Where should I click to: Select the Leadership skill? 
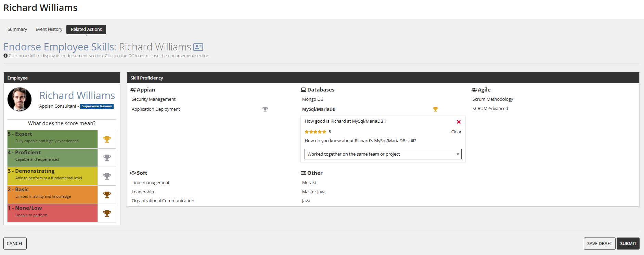coord(143,192)
